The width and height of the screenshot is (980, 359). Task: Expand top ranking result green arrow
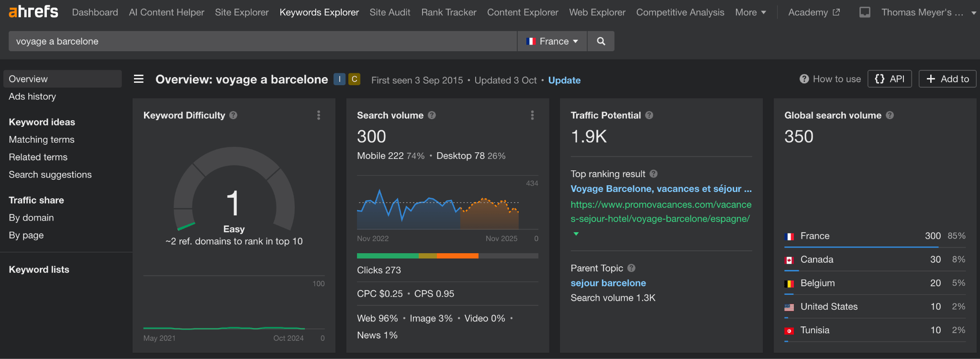576,234
